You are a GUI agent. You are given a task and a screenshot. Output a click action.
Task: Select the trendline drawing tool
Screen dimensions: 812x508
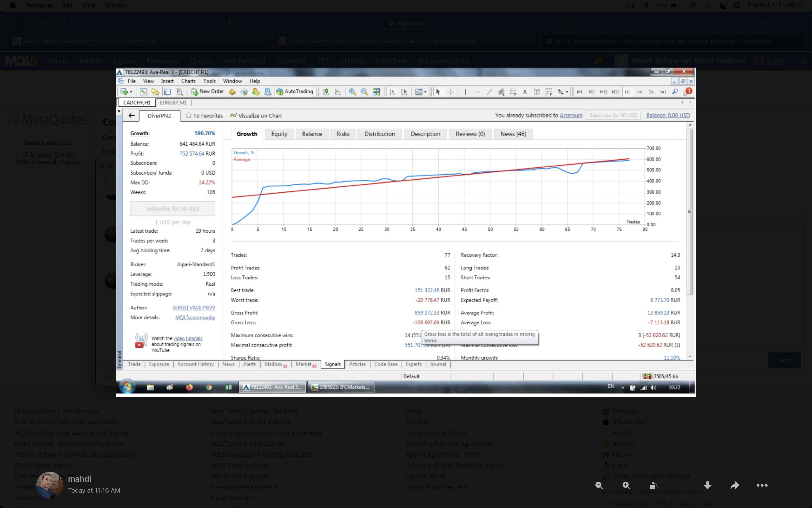click(x=489, y=92)
